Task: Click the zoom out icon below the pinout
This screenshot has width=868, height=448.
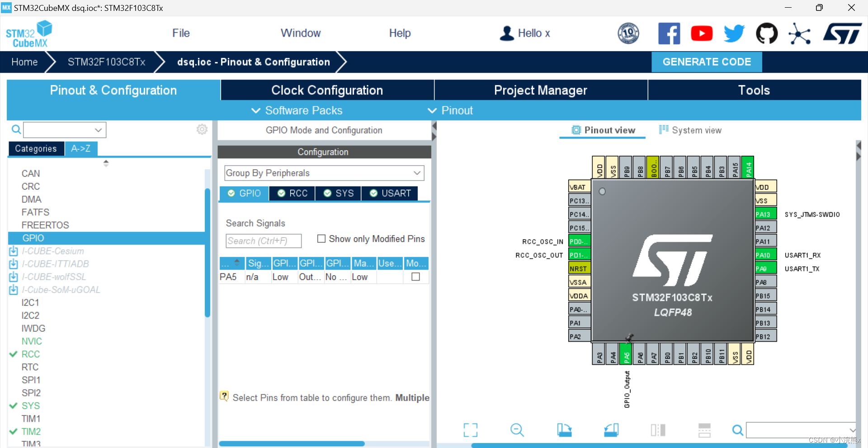Action: click(x=517, y=430)
